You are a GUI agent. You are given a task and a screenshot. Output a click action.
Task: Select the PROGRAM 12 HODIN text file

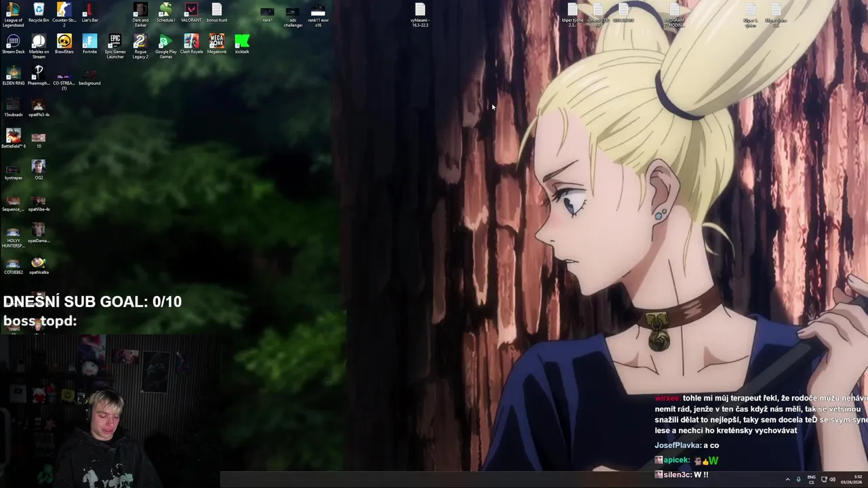coord(674,15)
